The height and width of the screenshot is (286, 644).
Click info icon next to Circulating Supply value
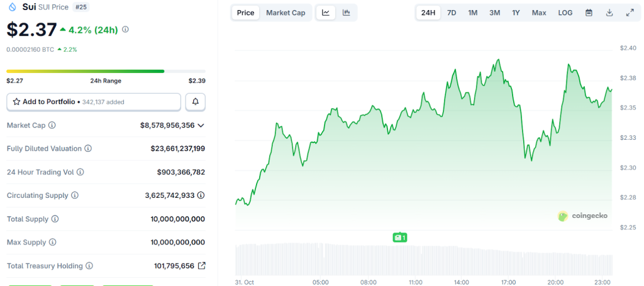pos(201,195)
